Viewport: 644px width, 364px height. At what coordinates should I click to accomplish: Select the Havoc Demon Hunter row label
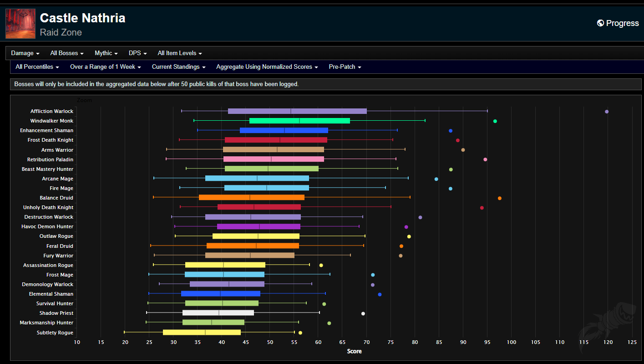47,226
